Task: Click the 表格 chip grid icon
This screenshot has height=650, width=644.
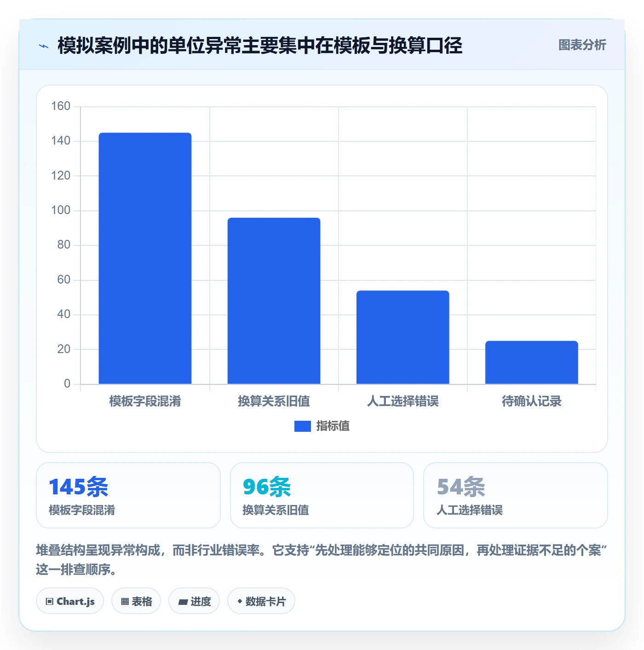Action: [x=125, y=601]
